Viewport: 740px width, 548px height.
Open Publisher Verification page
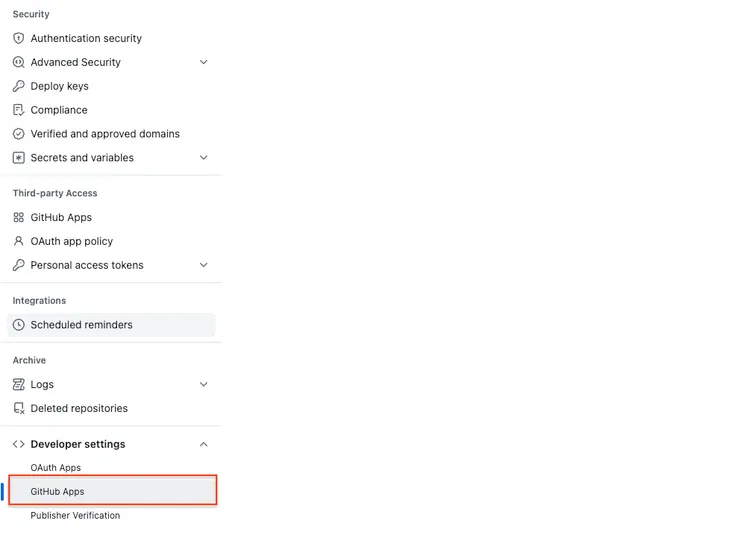pos(75,516)
